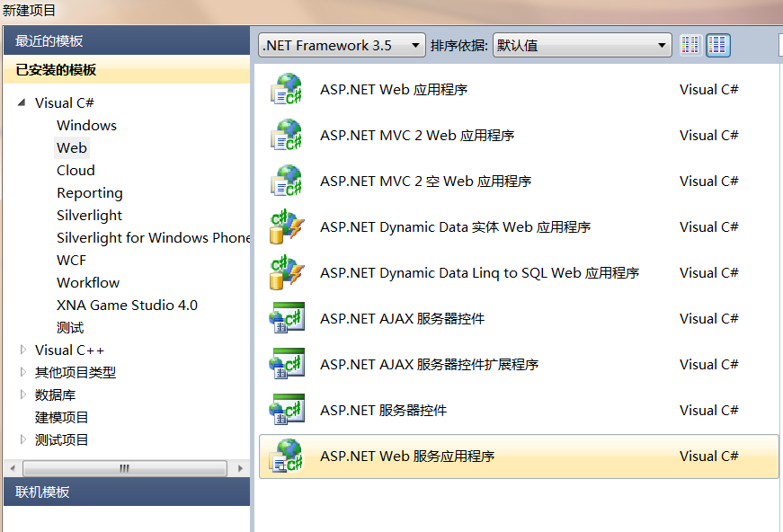
Task: Click the Dynamic Data 实体 Web 应用程序 icon
Action: click(287, 227)
